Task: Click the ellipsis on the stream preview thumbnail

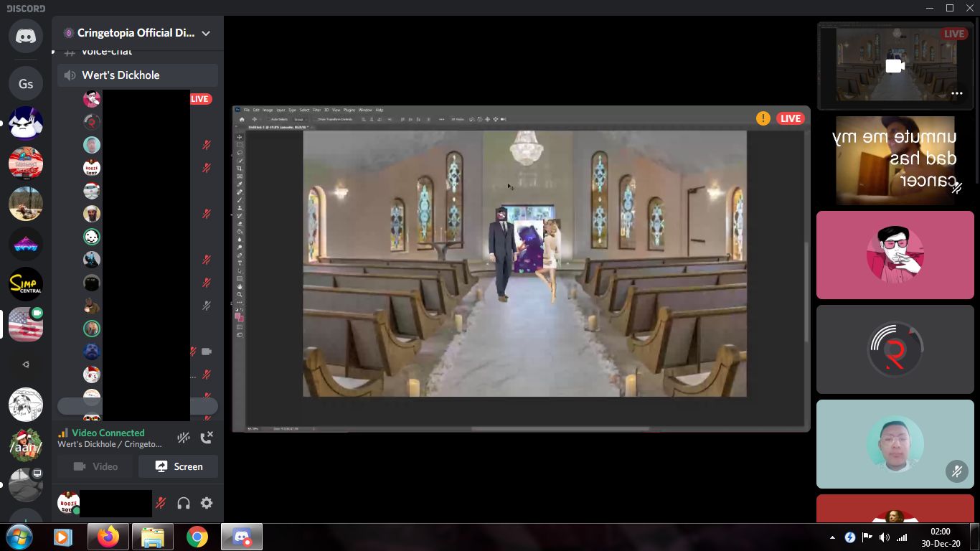Action: click(x=957, y=93)
